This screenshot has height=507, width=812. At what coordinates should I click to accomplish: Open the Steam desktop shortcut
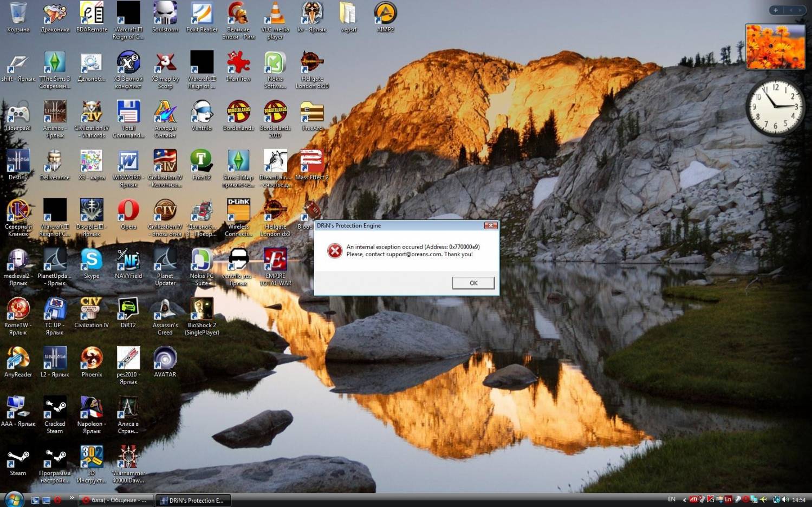tap(18, 458)
